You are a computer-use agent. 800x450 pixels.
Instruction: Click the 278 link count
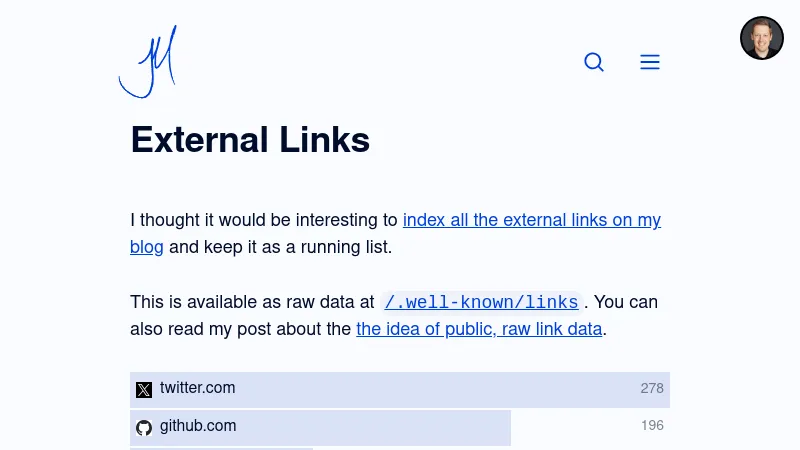click(652, 388)
